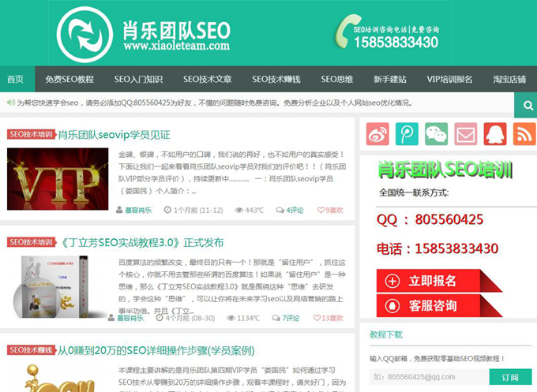Click heart 9喜欢 on VIP学员见证 post

[330, 210]
